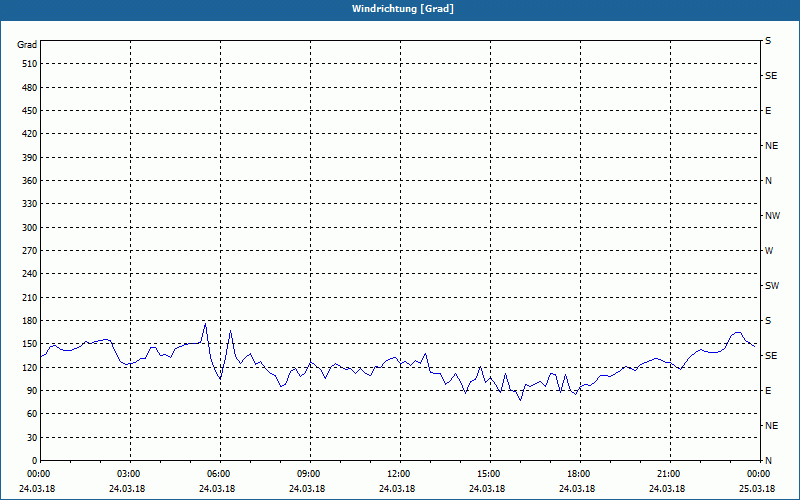Select the 25.03.18 date label
Viewport: 800px width, 500px height.
[x=757, y=489]
